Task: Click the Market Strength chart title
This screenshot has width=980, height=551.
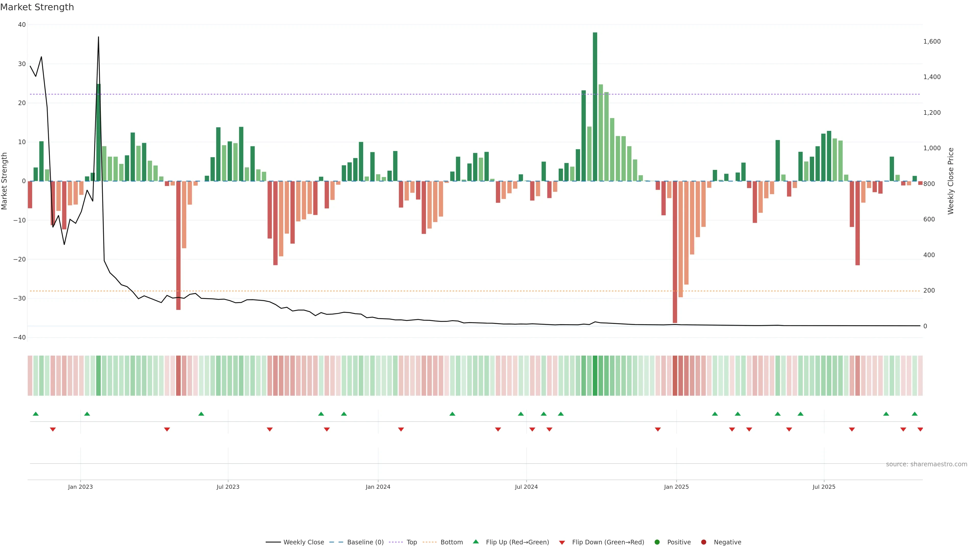Action: [x=37, y=7]
